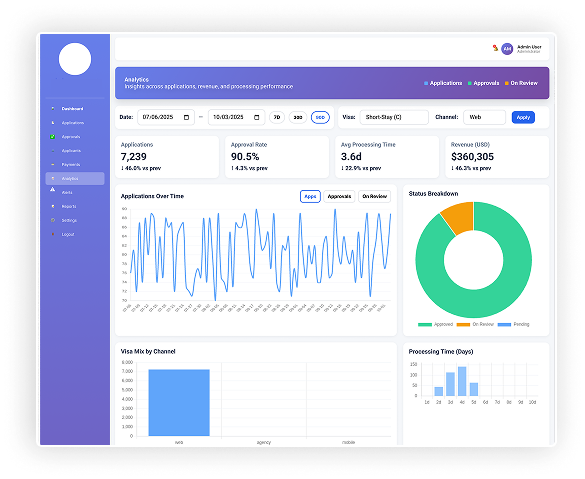The height and width of the screenshot is (479, 585).
Task: Click the 2d bar in Processing Time chart
Action: (439, 391)
